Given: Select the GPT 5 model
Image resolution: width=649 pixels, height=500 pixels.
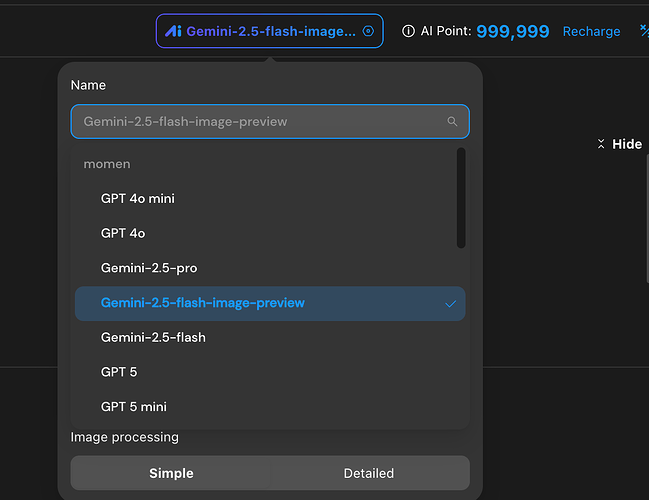Looking at the screenshot, I should pyautogui.click(x=119, y=372).
